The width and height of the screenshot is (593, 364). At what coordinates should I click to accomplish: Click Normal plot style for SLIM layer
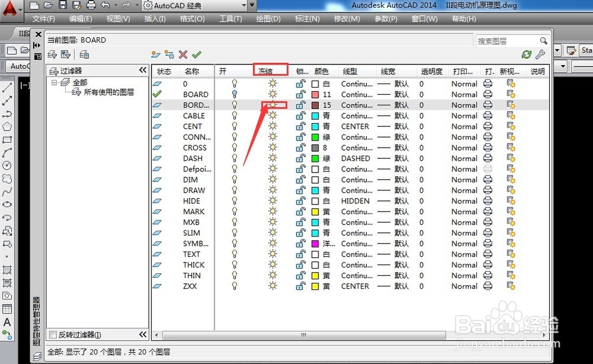click(x=464, y=233)
